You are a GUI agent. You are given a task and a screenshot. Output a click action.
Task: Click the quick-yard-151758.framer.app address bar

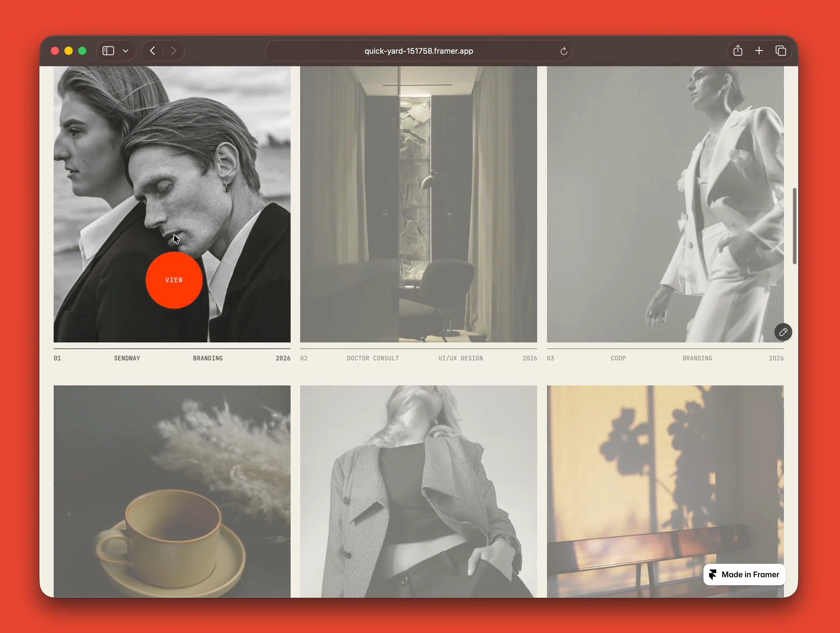coord(419,51)
